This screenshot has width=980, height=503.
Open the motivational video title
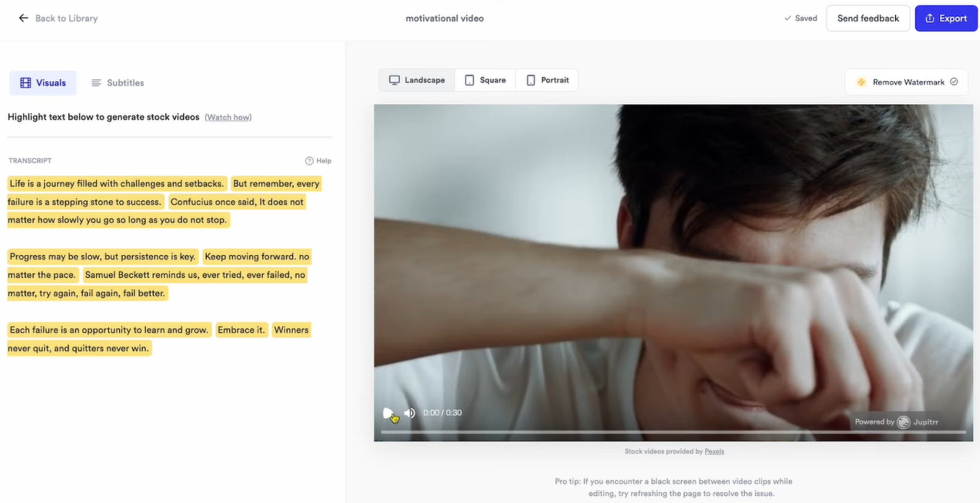[444, 18]
